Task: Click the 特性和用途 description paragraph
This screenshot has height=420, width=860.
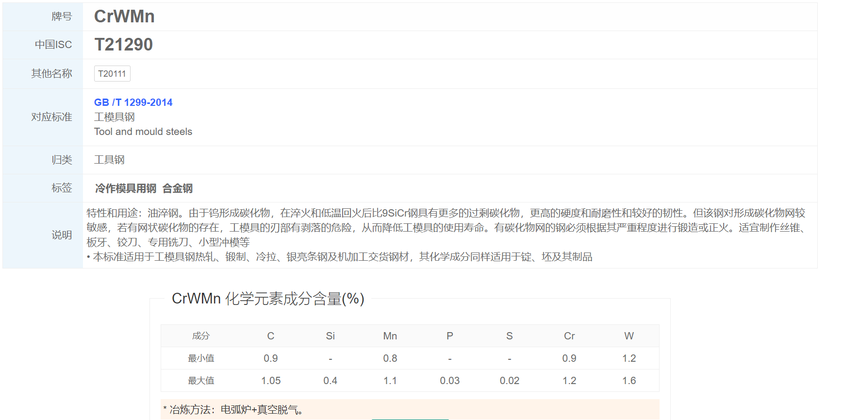Action: click(446, 228)
